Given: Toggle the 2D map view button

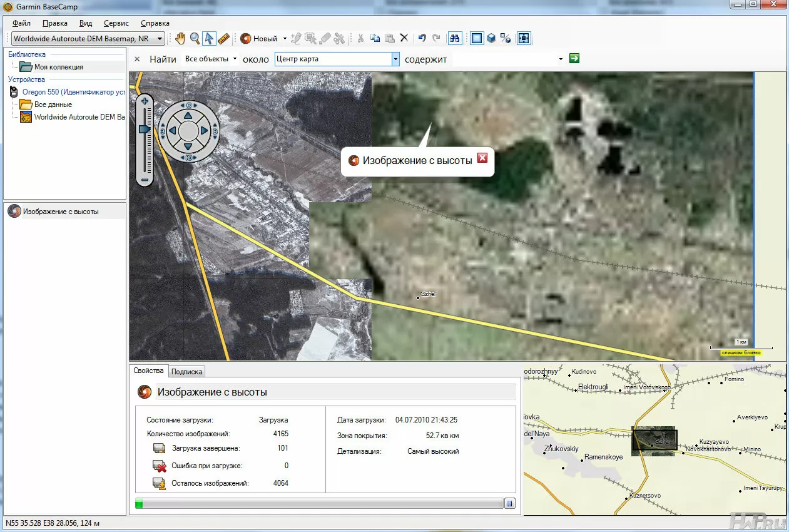Looking at the screenshot, I should (x=477, y=39).
